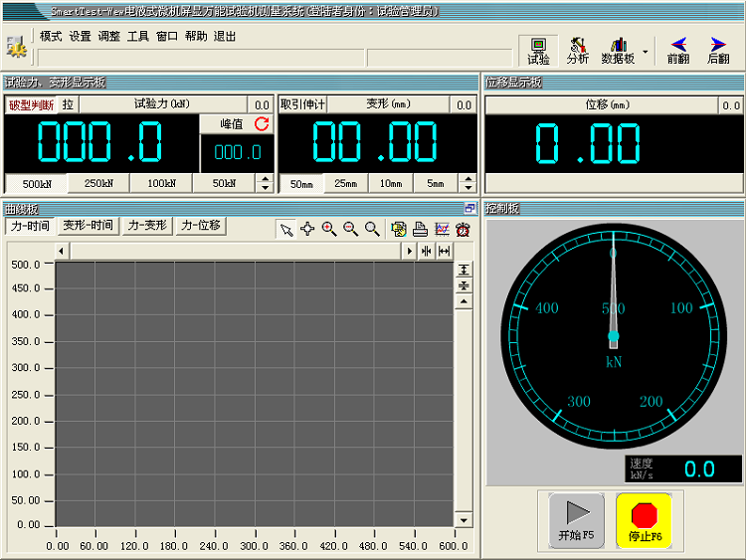Select the 100kN force range
The width and height of the screenshot is (746, 560).
click(161, 183)
